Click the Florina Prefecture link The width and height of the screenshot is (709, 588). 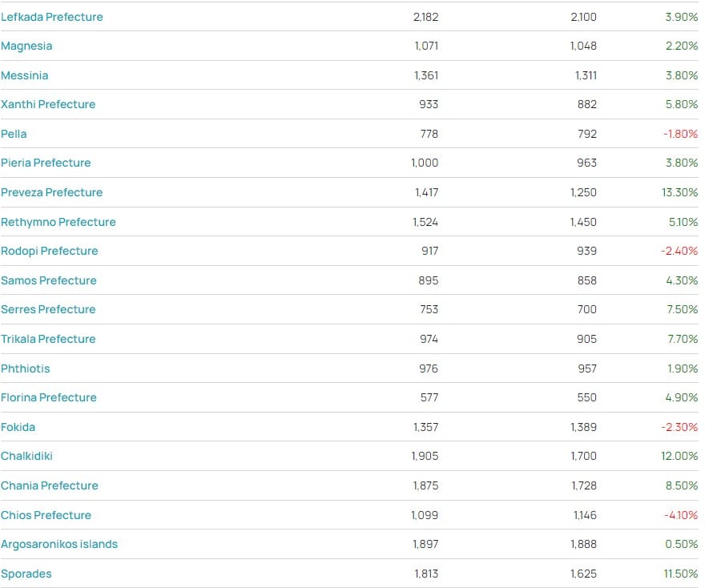coord(49,397)
